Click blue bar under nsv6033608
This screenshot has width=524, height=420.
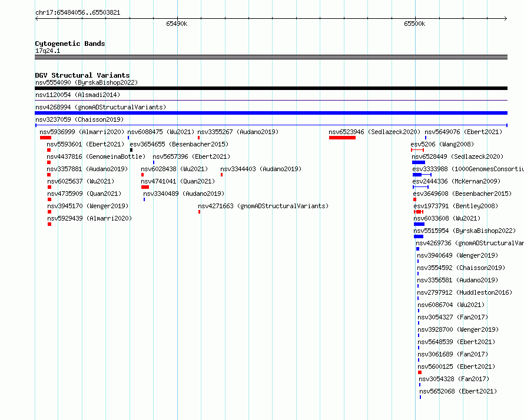[419, 224]
